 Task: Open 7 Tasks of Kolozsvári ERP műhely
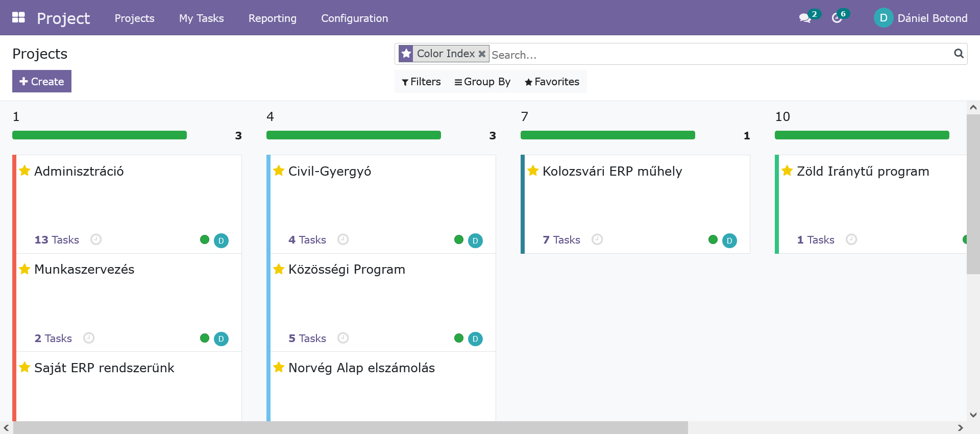tap(561, 239)
